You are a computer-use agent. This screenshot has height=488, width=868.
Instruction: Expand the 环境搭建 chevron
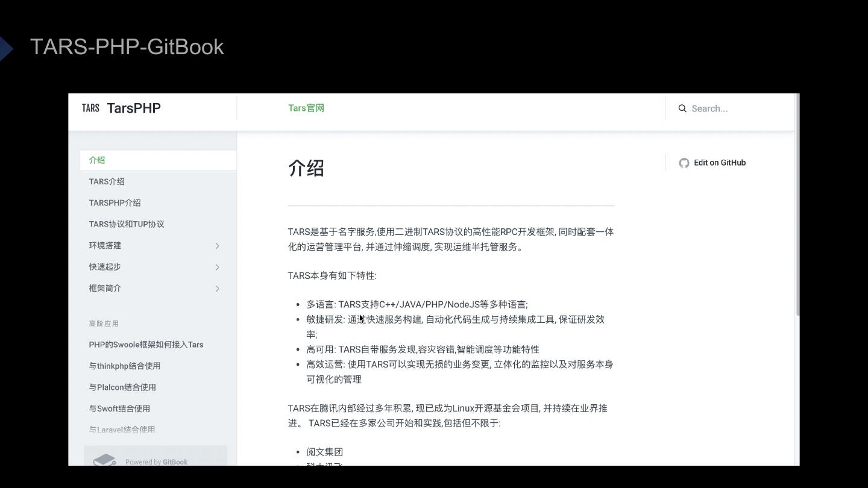(x=218, y=246)
